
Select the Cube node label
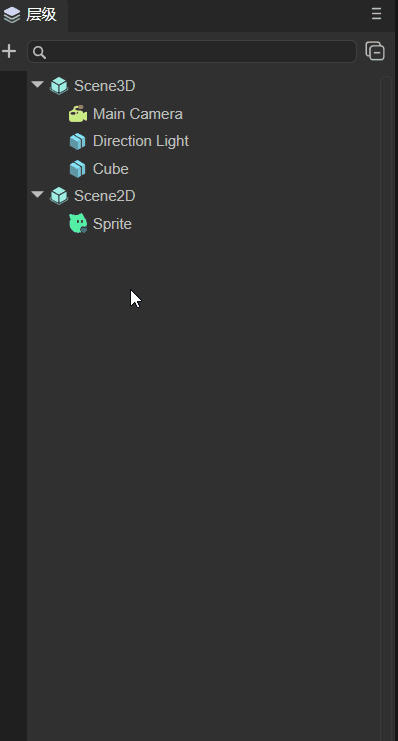111,169
